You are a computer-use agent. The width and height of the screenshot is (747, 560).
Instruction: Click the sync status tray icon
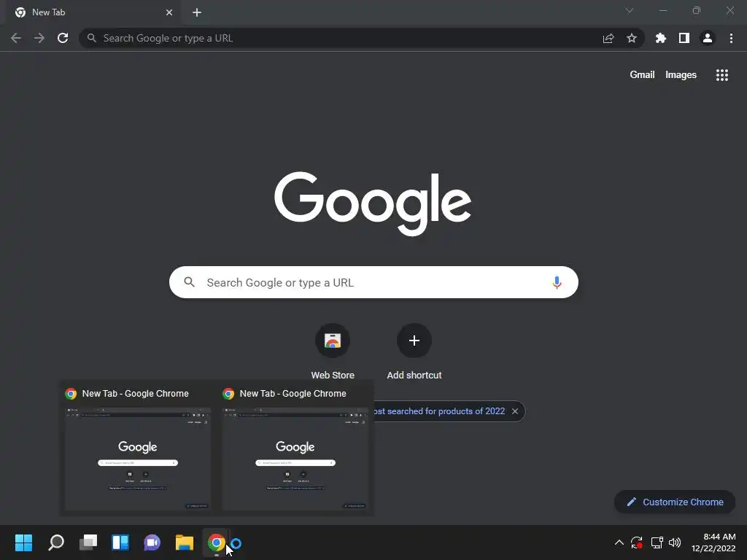coord(637,542)
